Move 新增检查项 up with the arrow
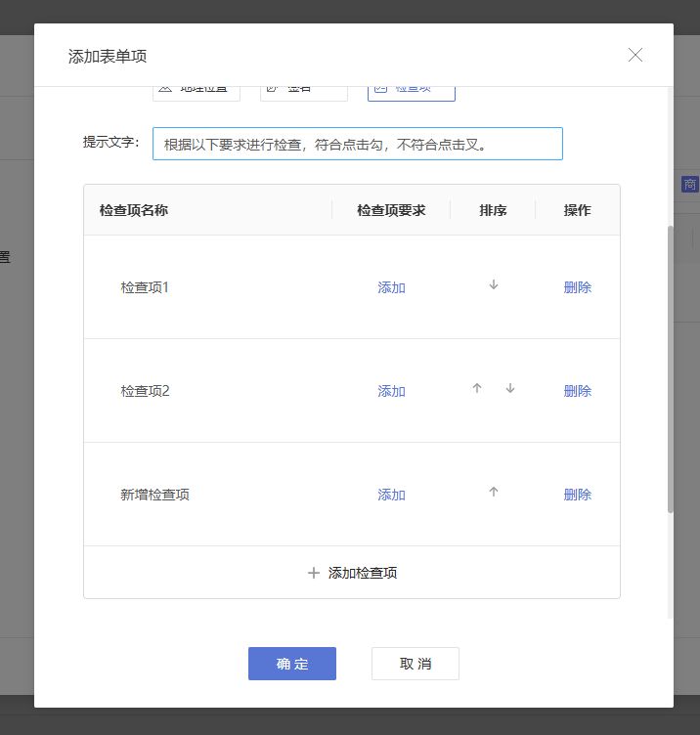The height and width of the screenshot is (735, 700). tap(494, 493)
